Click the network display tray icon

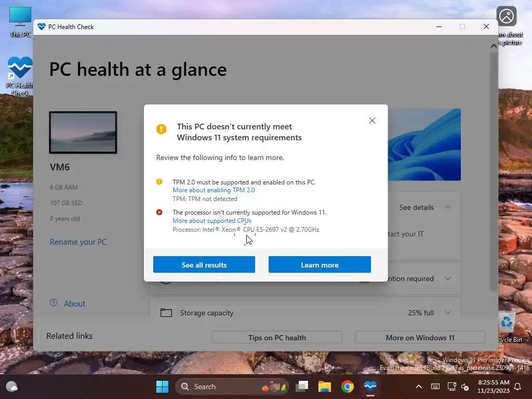click(451, 387)
